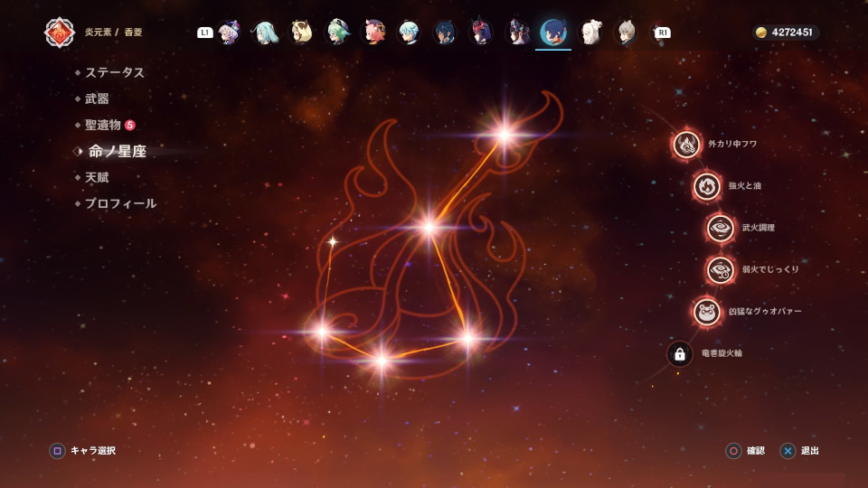The image size is (868, 488).
Task: Click the topmost star at the flame tip
Action: (x=505, y=134)
